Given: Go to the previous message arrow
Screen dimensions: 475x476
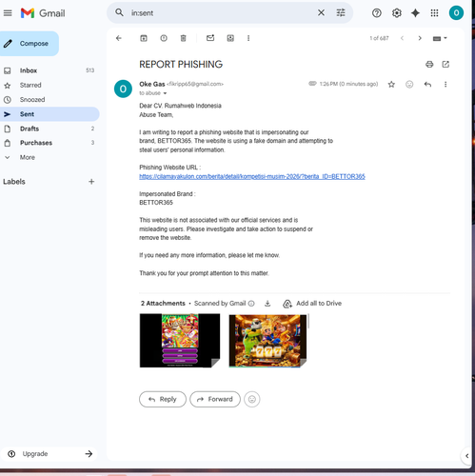Looking at the screenshot, I should (402, 38).
